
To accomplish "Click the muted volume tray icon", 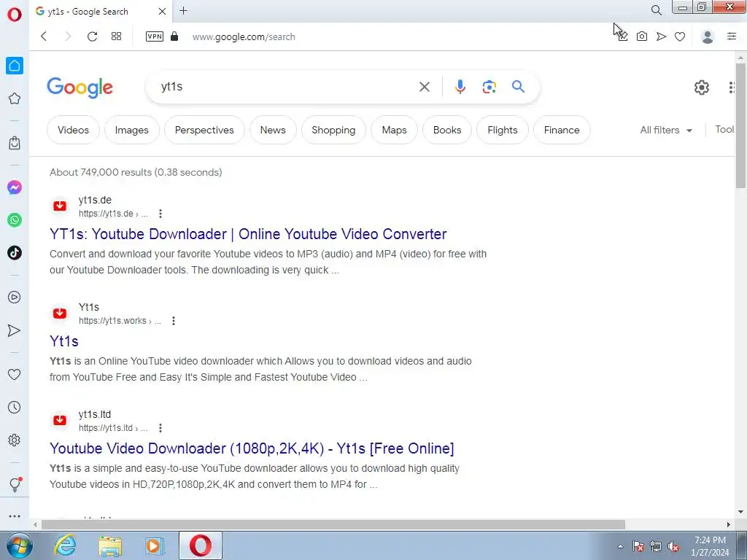I will point(673,547).
